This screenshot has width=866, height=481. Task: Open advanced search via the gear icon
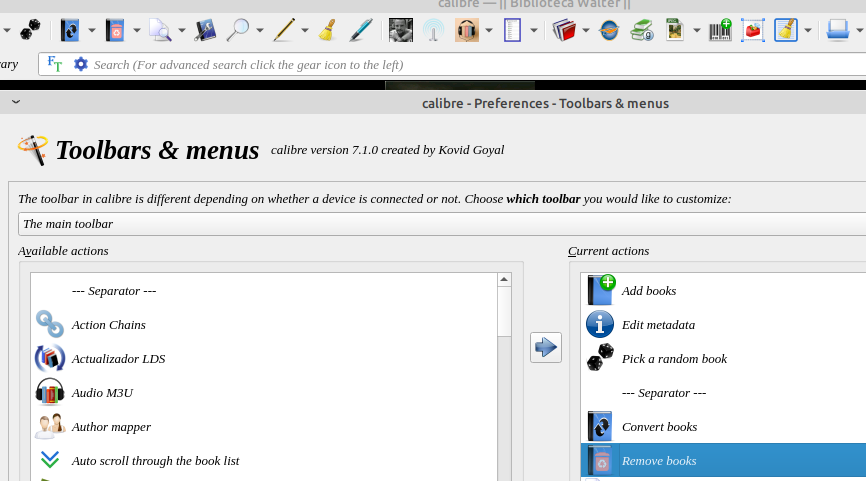click(x=81, y=65)
